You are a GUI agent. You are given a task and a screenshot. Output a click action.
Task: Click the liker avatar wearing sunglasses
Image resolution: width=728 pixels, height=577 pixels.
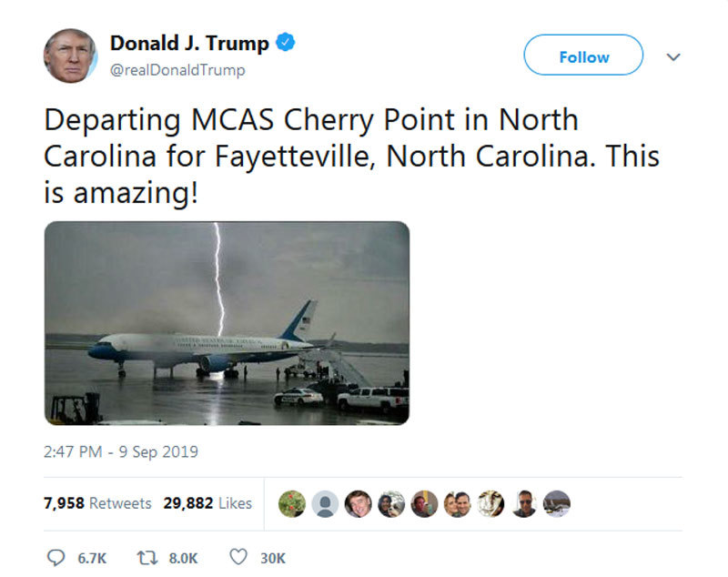click(523, 503)
